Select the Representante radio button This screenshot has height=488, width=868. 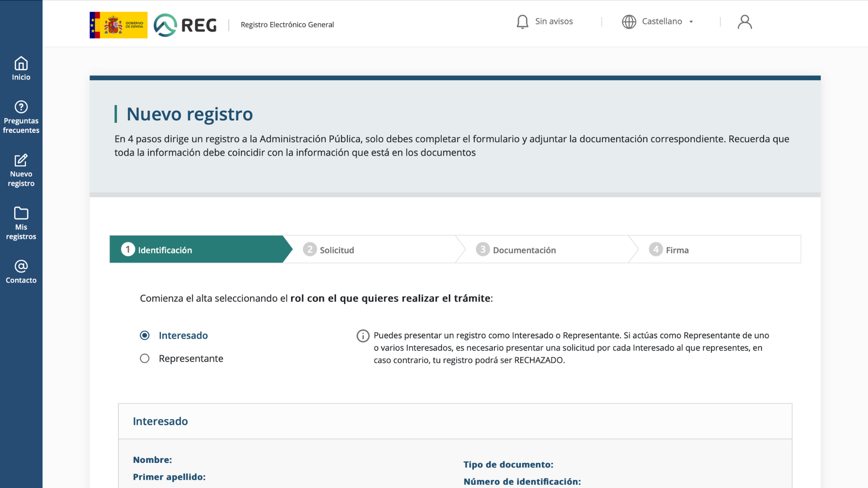(145, 358)
